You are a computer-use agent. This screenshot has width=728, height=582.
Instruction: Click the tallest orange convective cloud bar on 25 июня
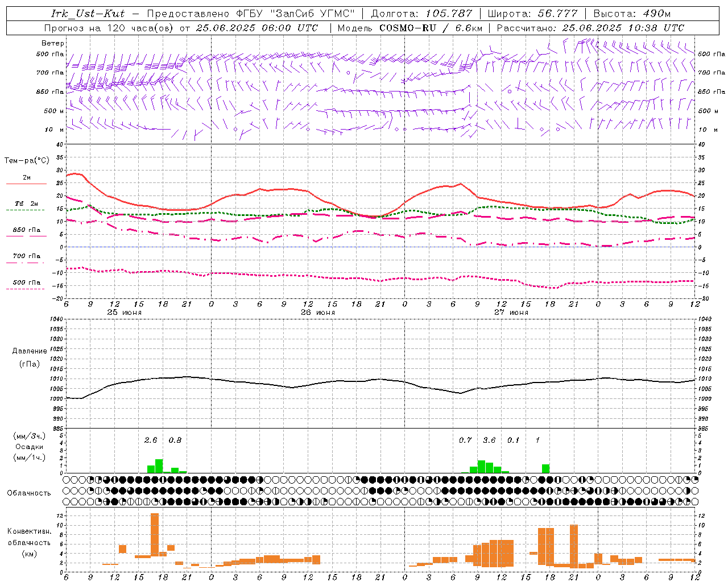pyautogui.click(x=155, y=535)
